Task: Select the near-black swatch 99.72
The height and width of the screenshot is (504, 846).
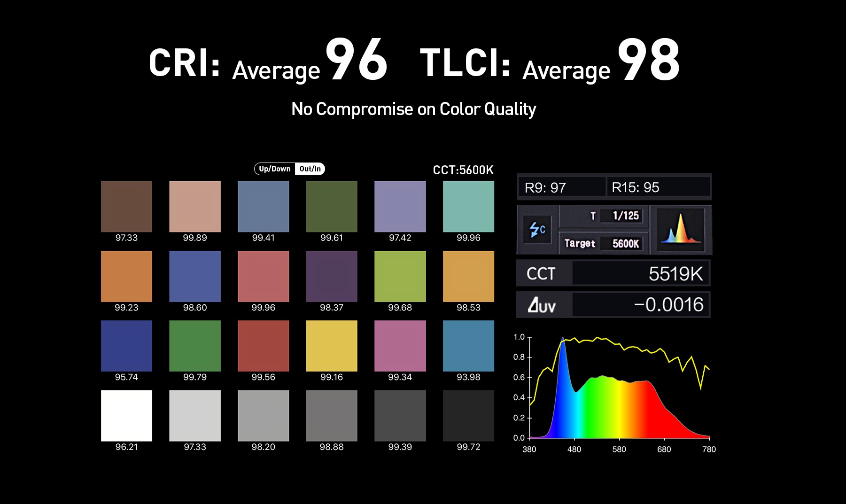Action: pyautogui.click(x=468, y=416)
